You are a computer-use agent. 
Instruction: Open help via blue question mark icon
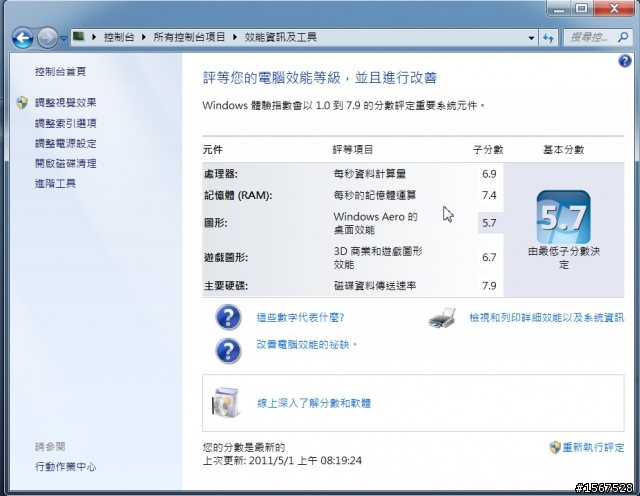click(625, 61)
